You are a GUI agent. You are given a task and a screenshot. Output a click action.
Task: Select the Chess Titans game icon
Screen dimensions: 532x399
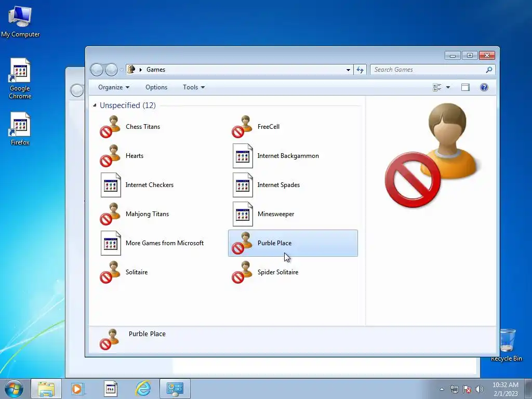coord(110,127)
